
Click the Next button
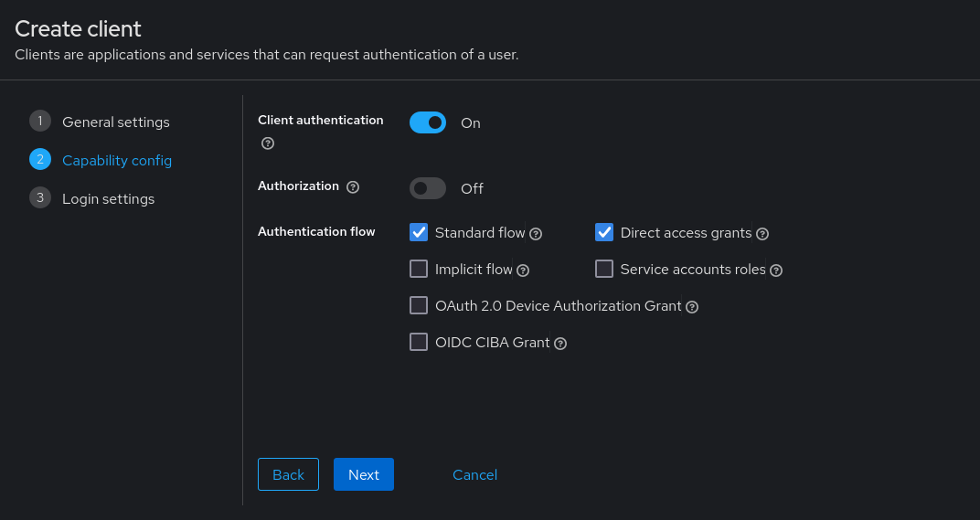[364, 474]
